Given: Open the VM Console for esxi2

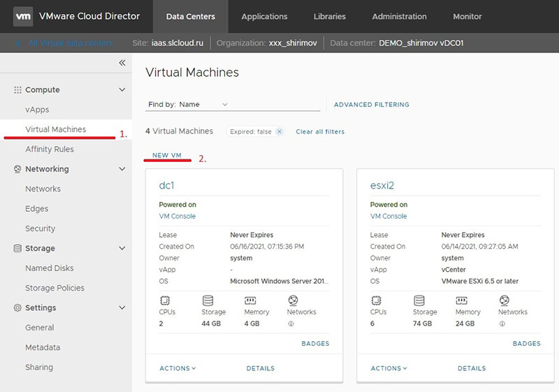Looking at the screenshot, I should click(x=389, y=217).
